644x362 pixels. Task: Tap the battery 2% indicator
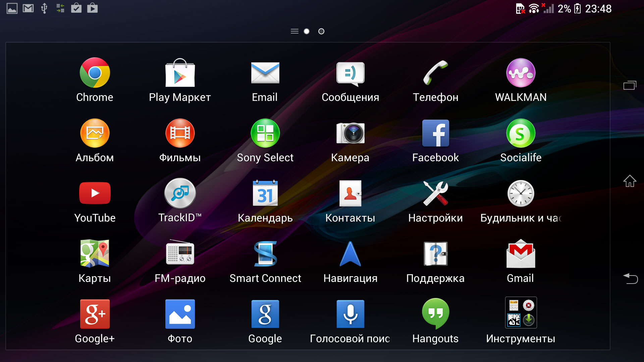pos(569,9)
